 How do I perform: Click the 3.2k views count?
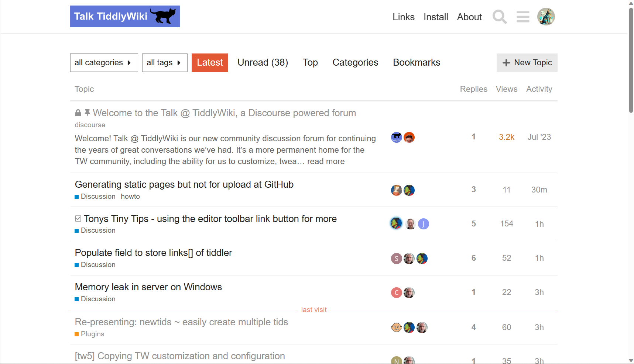click(506, 137)
